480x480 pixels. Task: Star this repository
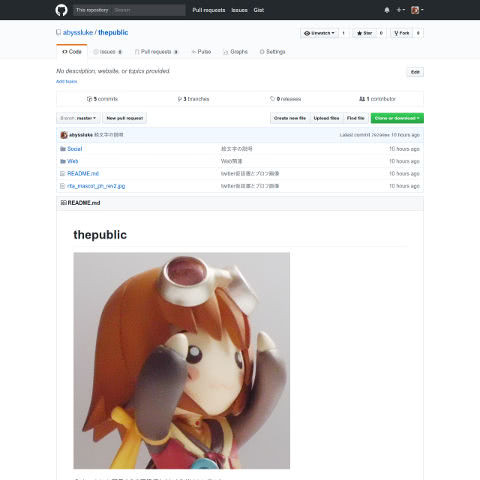tap(364, 33)
